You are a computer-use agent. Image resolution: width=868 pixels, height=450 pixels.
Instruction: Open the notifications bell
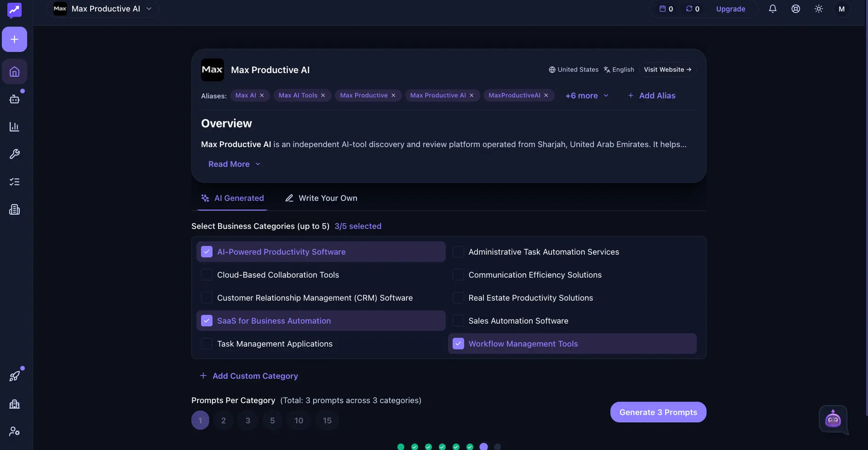pos(773,9)
